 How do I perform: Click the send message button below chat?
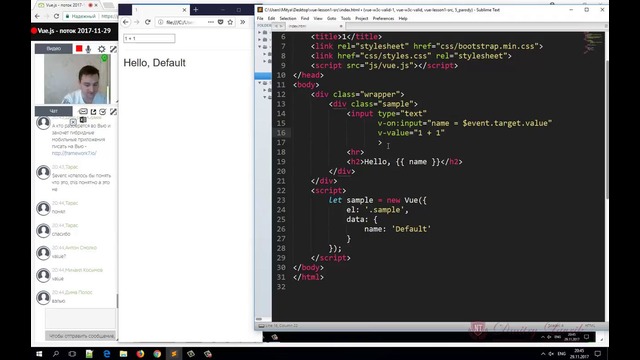(80, 336)
